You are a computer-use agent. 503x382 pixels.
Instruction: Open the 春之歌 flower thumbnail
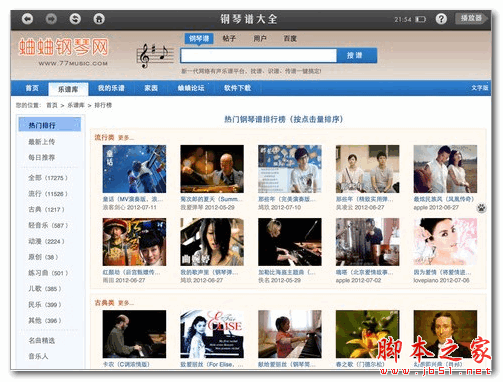pyautogui.click(x=367, y=334)
